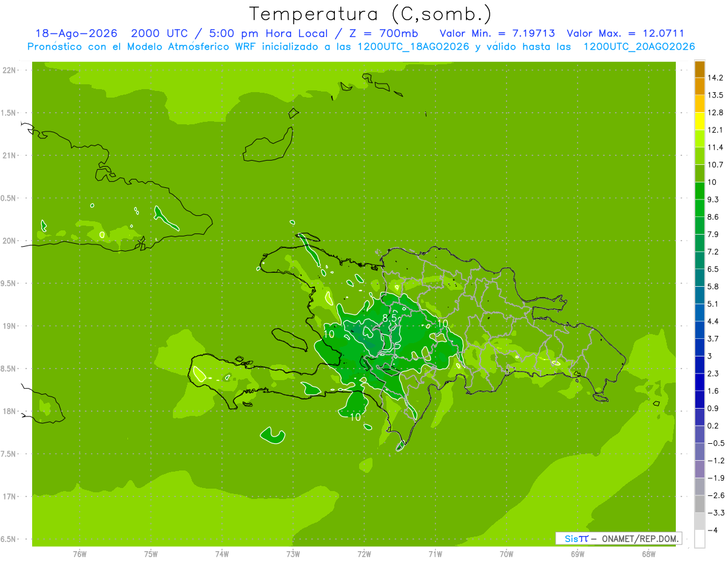
Task: Click the "-1.9" color legend value
Action: click(x=716, y=478)
